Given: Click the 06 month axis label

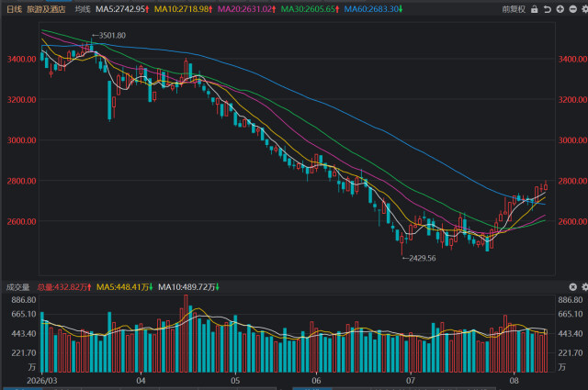Looking at the screenshot, I should click(x=316, y=381).
